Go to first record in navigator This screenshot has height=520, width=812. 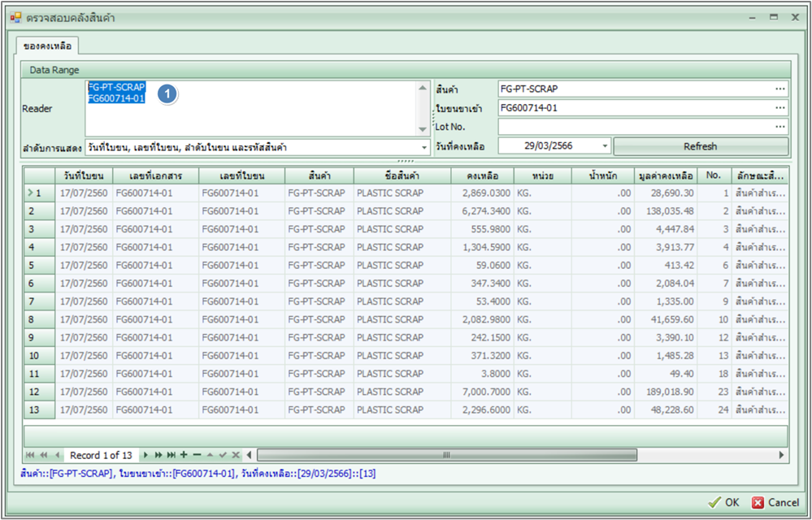[30, 455]
